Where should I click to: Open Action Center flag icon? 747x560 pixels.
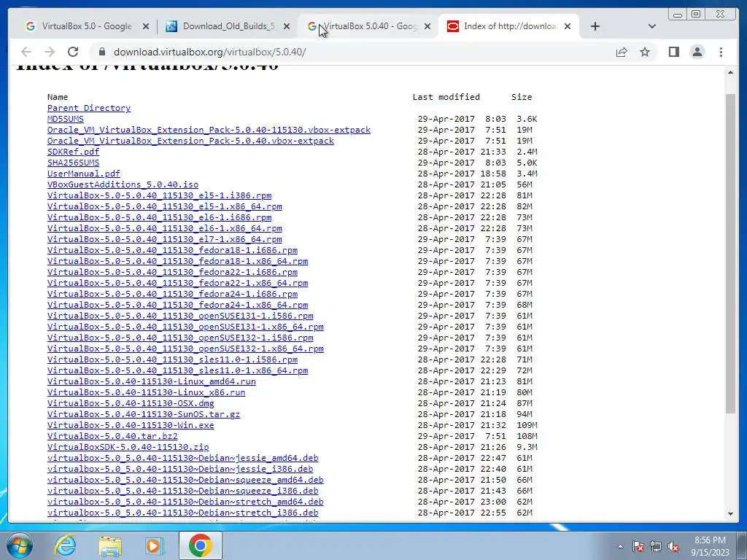[638, 546]
